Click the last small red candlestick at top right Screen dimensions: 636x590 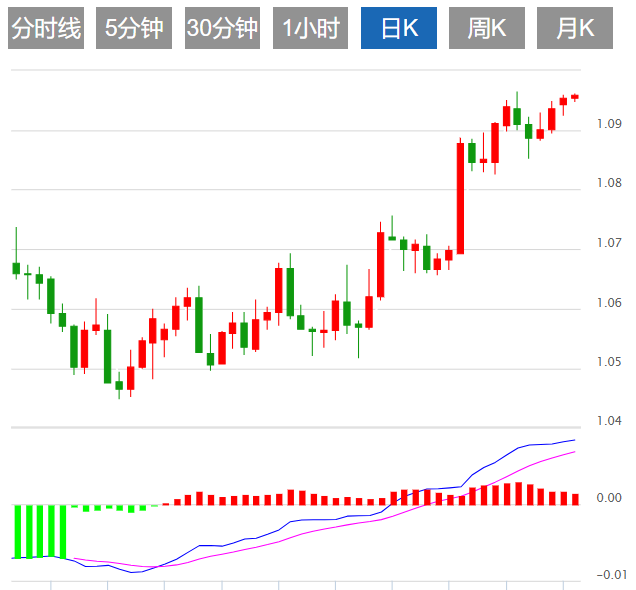point(575,97)
